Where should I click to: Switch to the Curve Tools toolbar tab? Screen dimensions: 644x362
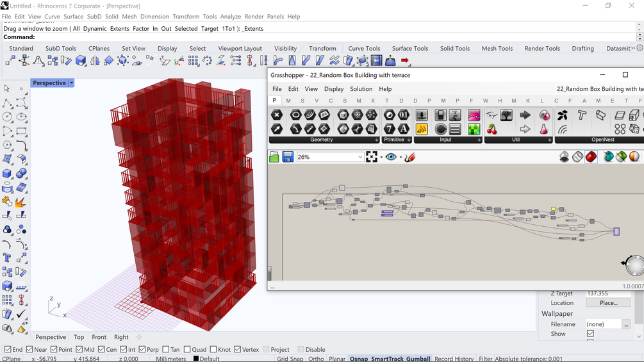point(364,48)
